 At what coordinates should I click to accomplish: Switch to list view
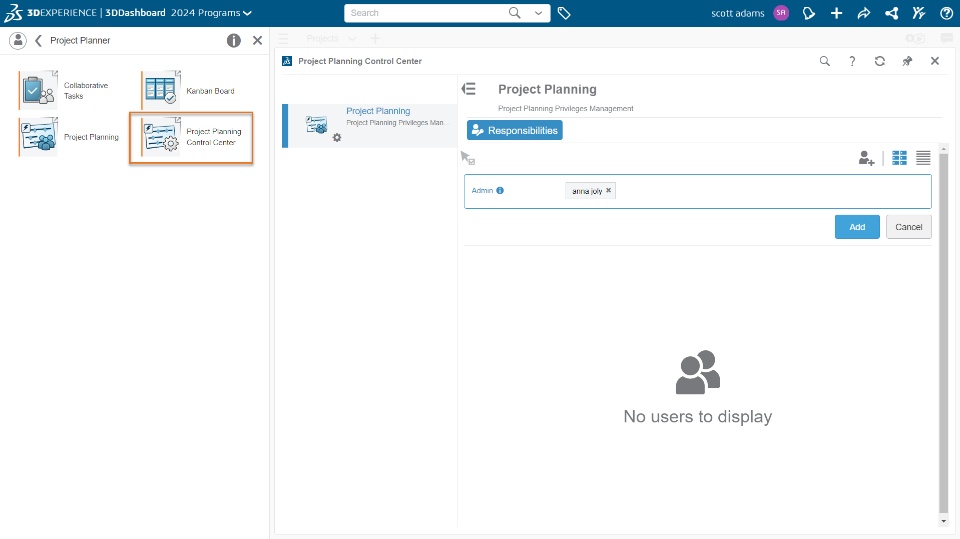point(923,158)
